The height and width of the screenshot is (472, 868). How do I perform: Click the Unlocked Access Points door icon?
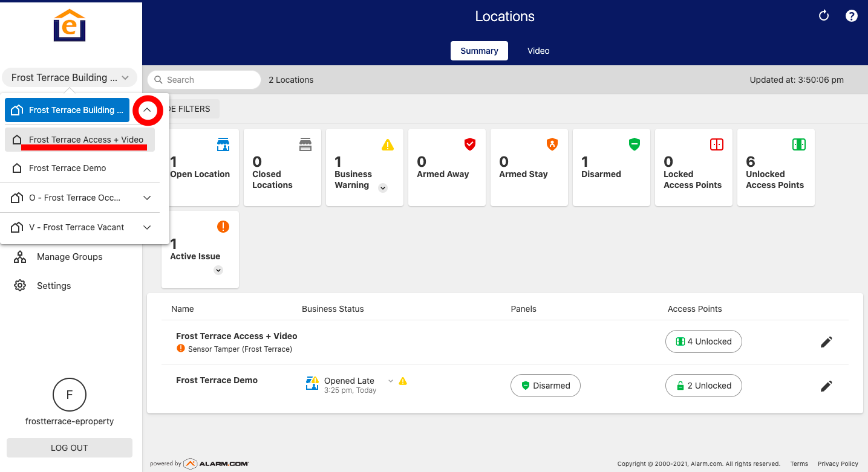tap(799, 144)
